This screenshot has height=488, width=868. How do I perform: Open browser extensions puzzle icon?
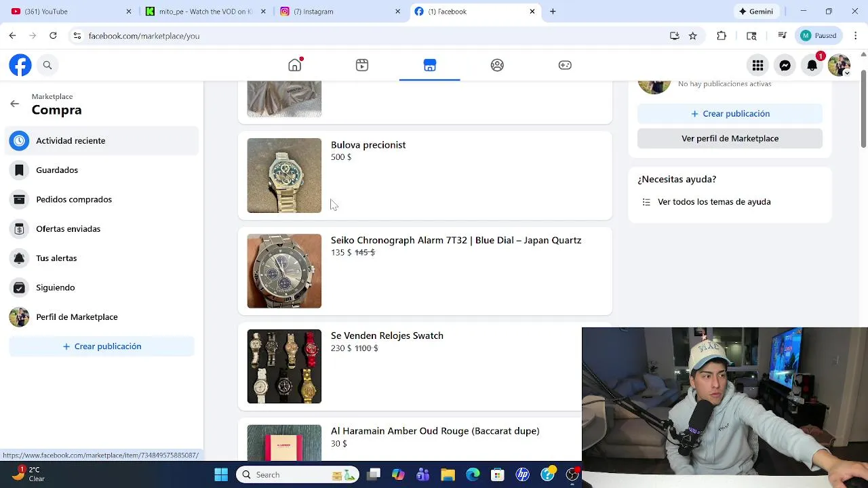(x=722, y=36)
